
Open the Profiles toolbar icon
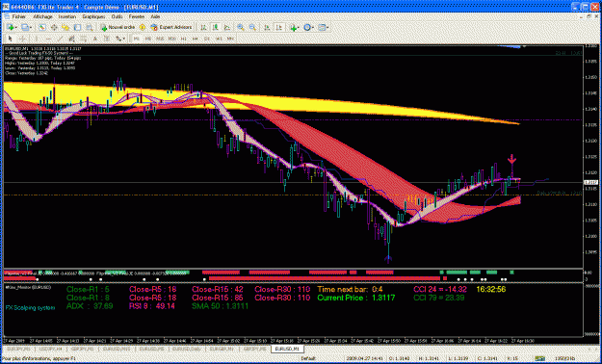click(25, 27)
